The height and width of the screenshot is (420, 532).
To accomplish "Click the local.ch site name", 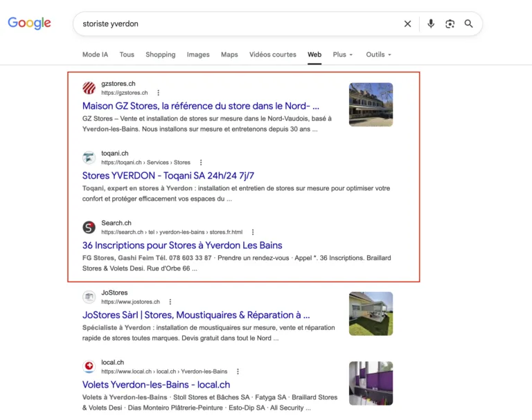I will pyautogui.click(x=113, y=362).
